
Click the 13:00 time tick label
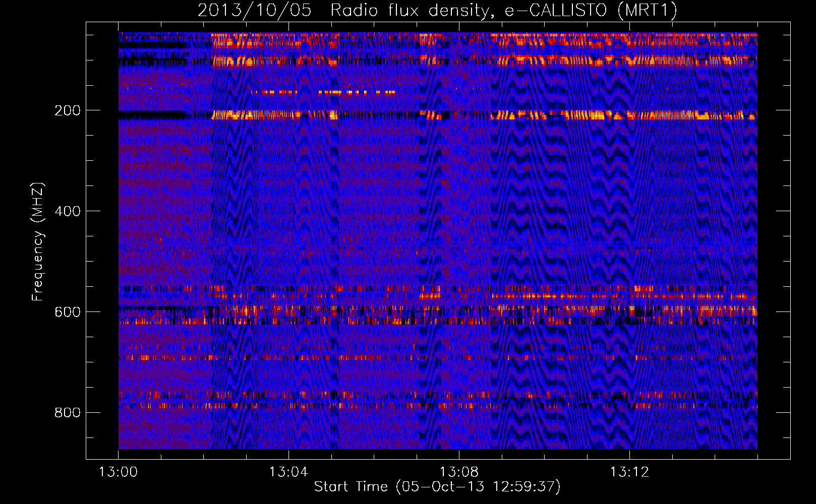pyautogui.click(x=118, y=472)
